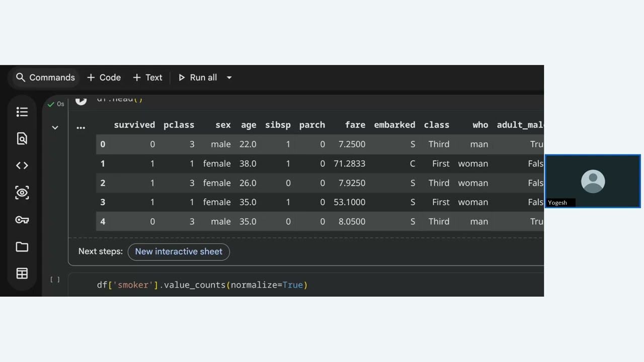The width and height of the screenshot is (644, 362).
Task: Open the Secrets key icon
Action: tap(22, 220)
